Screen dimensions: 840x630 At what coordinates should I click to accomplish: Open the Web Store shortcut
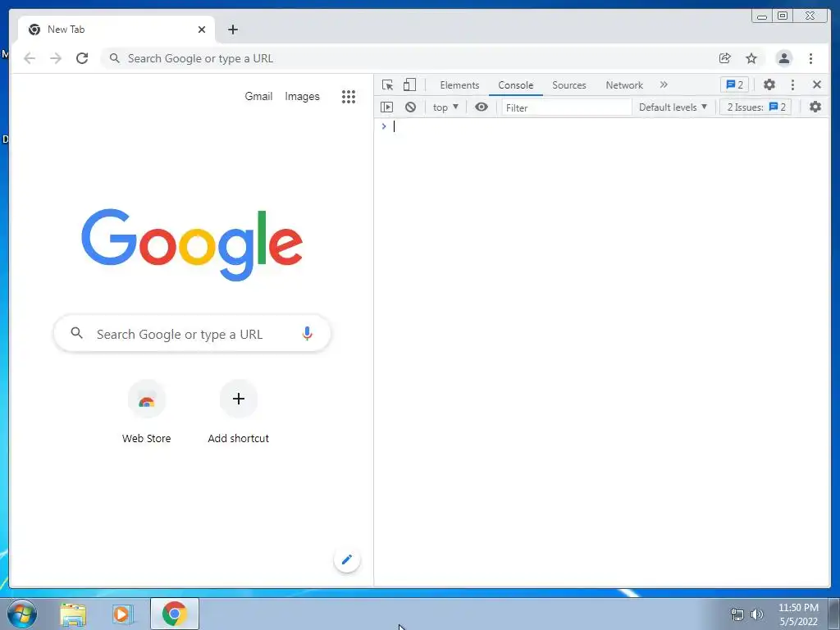click(146, 413)
